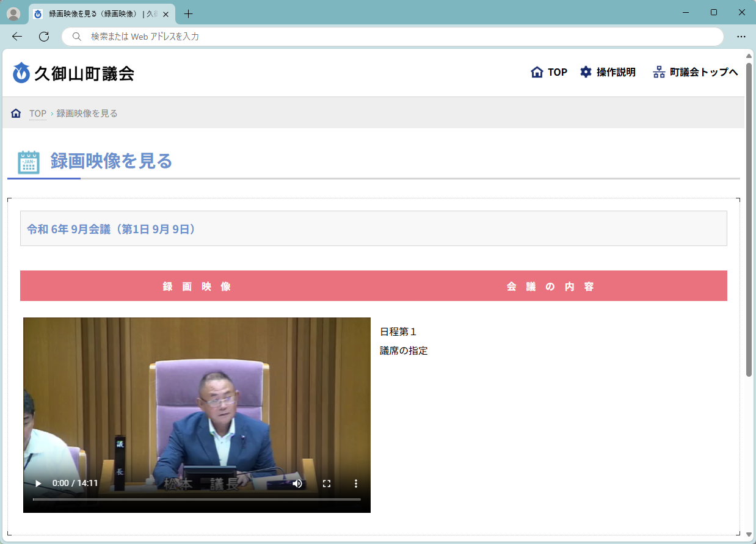Viewport: 756px width, 544px height.
Task: Close the 録画映像を見る browser tab
Action: (165, 14)
